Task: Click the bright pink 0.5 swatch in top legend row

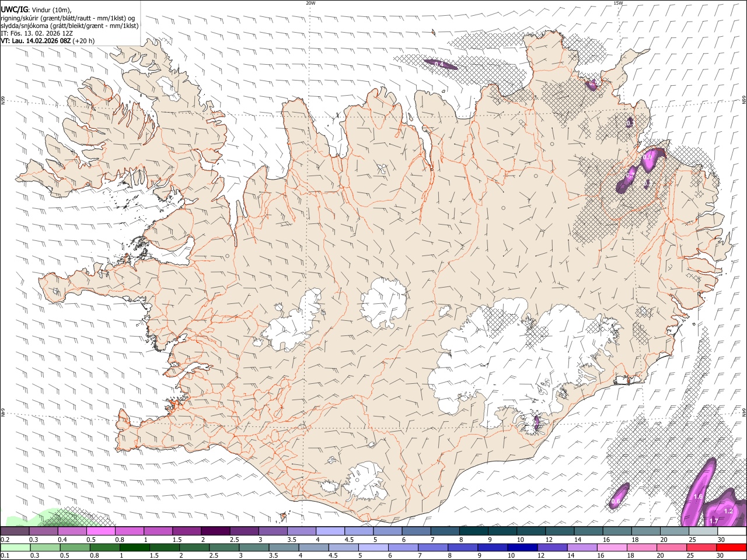Action: pyautogui.click(x=100, y=531)
